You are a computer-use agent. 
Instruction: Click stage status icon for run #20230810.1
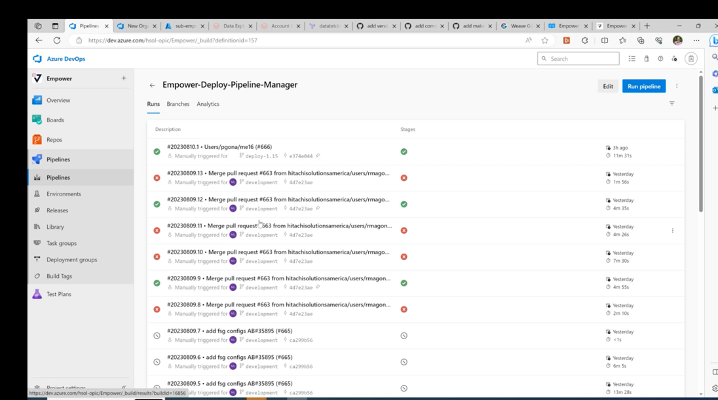(404, 151)
